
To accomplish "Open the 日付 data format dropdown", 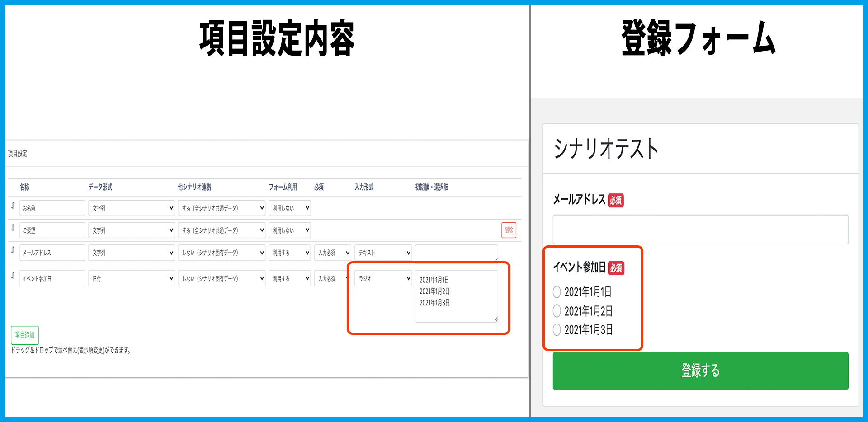I will click(131, 278).
